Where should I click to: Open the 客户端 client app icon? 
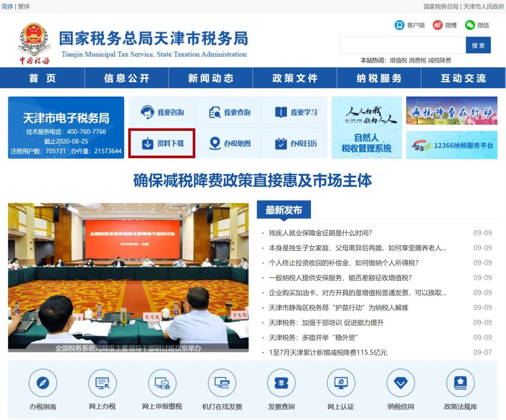point(400,25)
